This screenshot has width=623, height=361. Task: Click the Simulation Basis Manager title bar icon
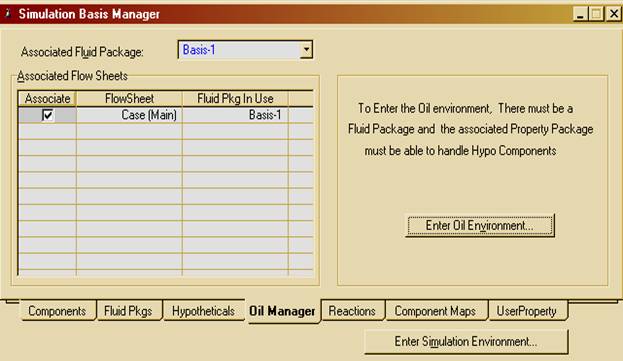[8, 14]
